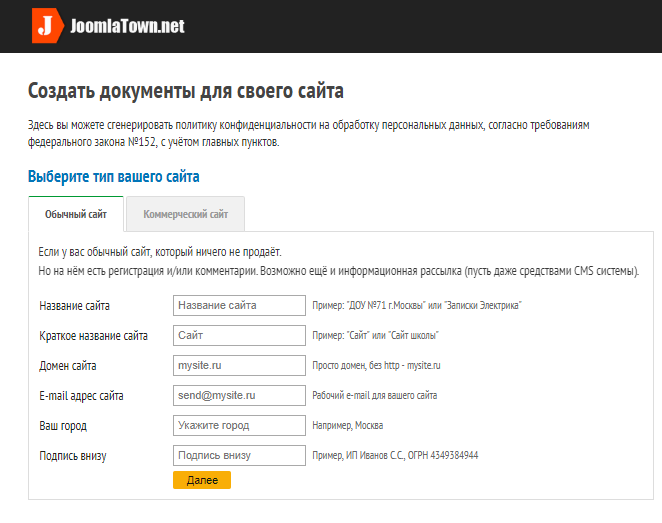Click the line Если у вас обычный сайт
Screen dimensions: 662x523
tap(160, 252)
